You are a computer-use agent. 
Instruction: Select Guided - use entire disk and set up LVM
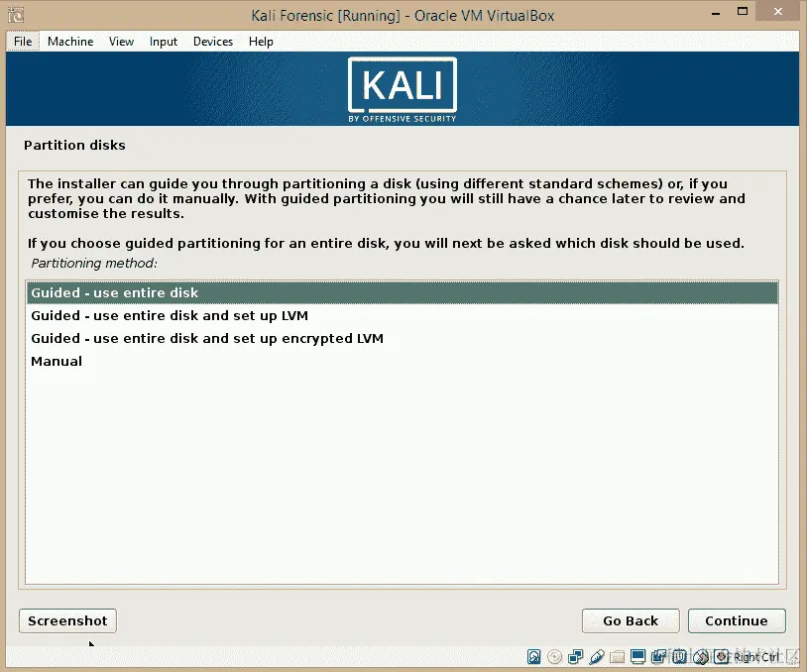402,315
